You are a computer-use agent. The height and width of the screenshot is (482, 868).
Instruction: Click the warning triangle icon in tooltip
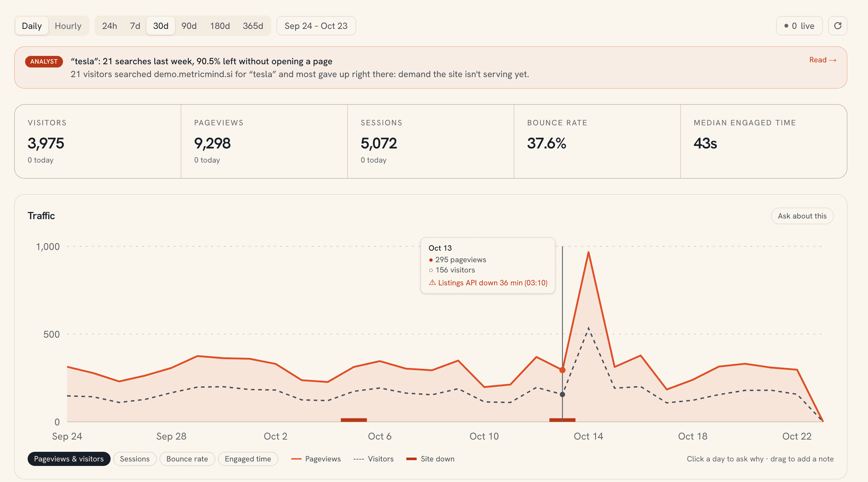click(x=432, y=282)
